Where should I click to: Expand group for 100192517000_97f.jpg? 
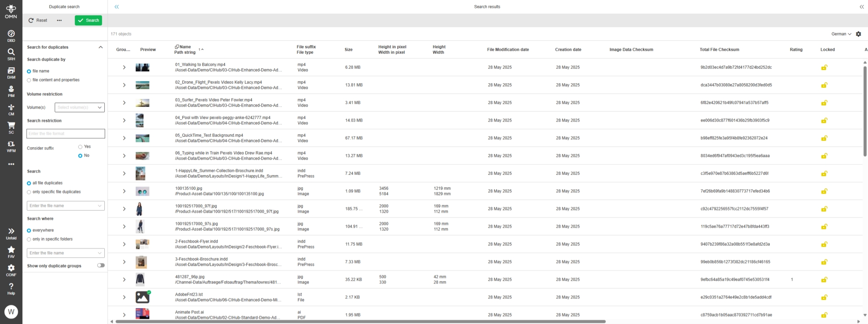(x=124, y=209)
